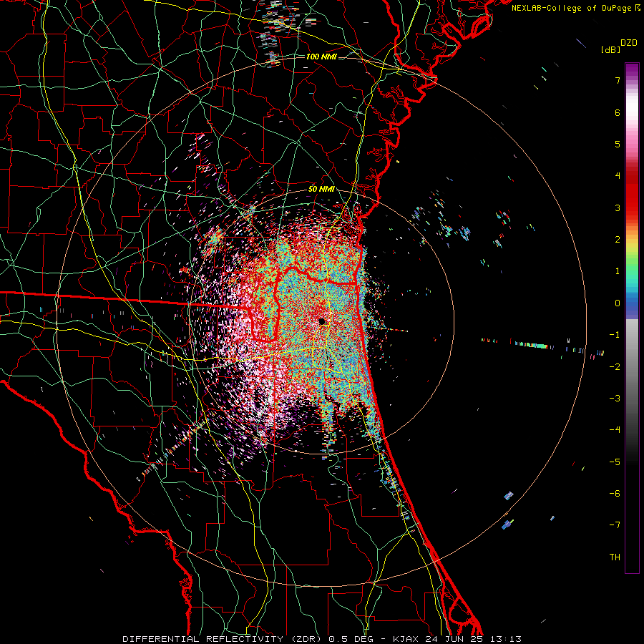Pick the gray band near -2 dB on the color bar
Screen dimensions: 644x644
pyautogui.click(x=632, y=367)
